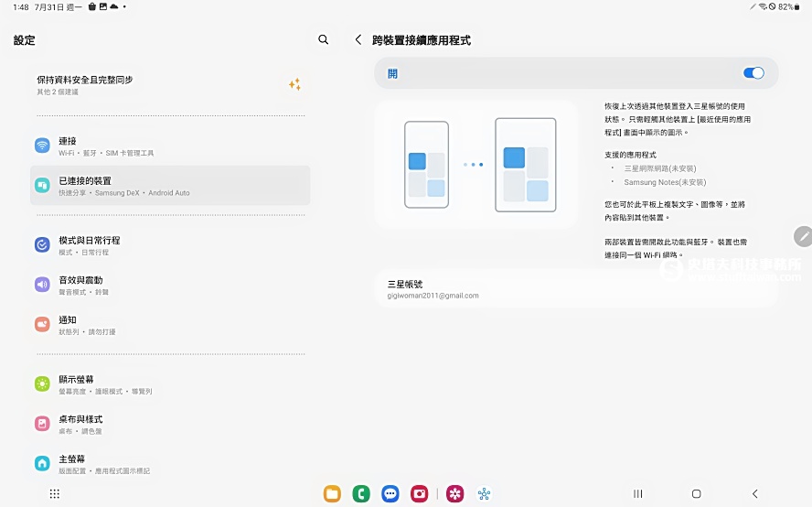
Task: Open the floating pencil edge handle
Action: point(803,236)
